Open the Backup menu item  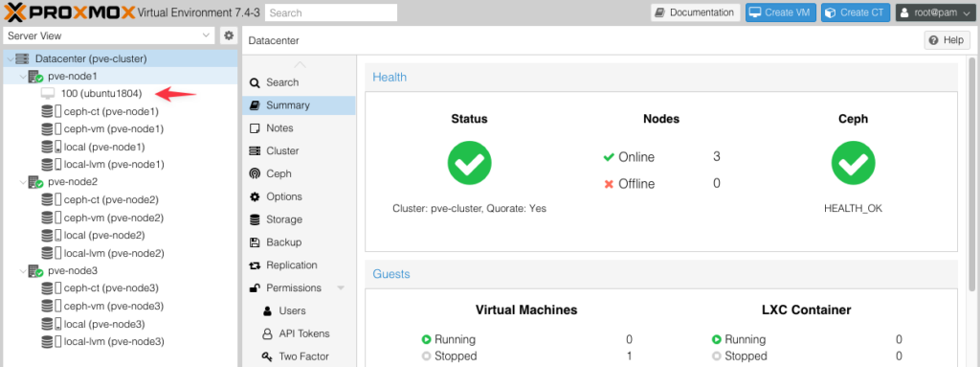299,242
